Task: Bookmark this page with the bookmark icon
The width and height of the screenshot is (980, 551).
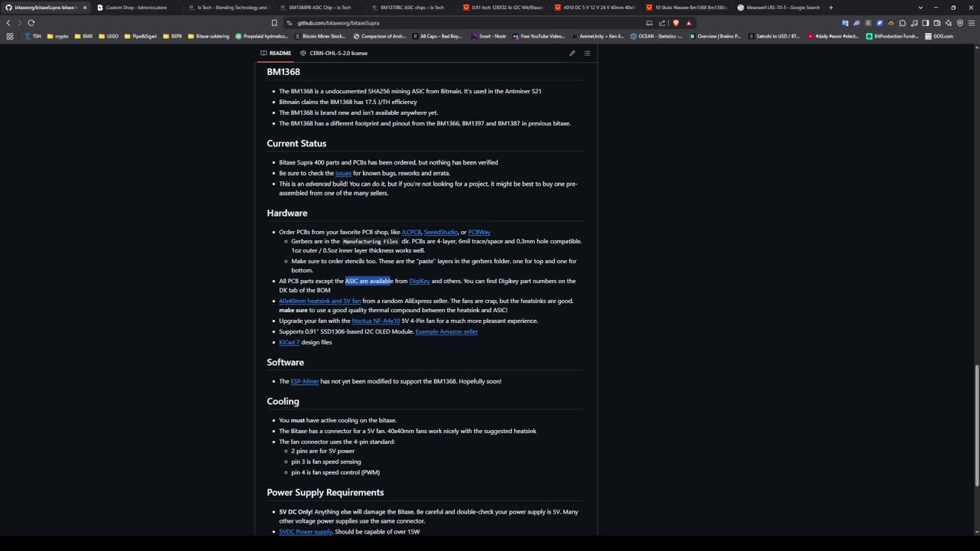Action: pos(274,23)
